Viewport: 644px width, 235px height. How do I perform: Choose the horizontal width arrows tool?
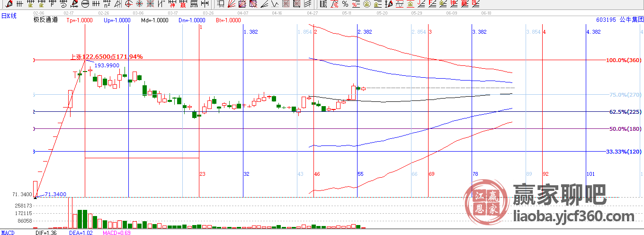click(x=205, y=4)
